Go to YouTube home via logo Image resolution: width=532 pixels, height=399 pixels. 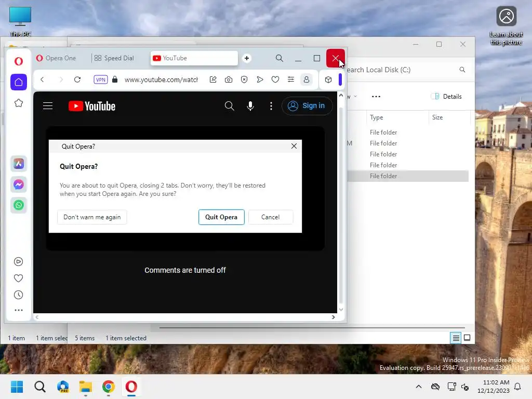[92, 106]
